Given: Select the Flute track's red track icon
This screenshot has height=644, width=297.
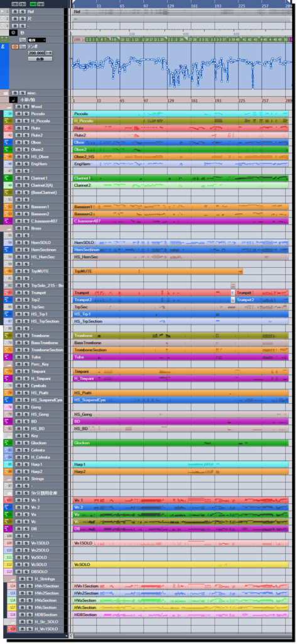Looking at the screenshot, I should pyautogui.click(x=8, y=128).
